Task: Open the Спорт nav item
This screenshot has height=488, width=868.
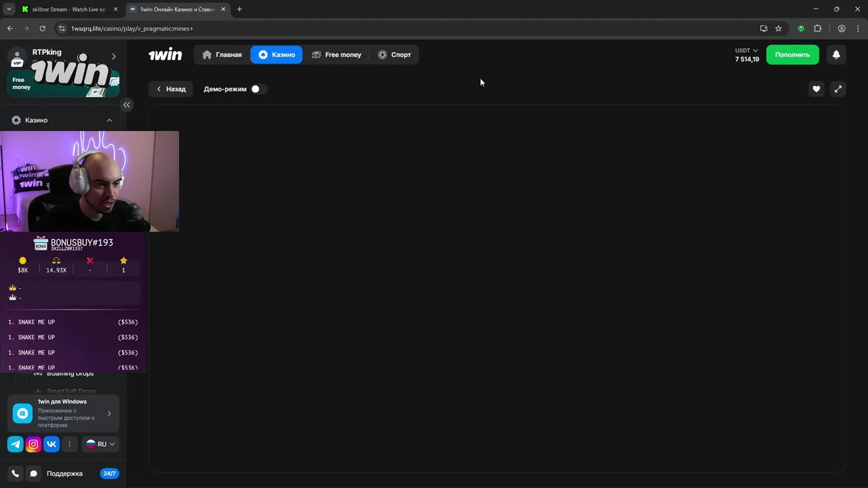Action: pyautogui.click(x=394, y=55)
